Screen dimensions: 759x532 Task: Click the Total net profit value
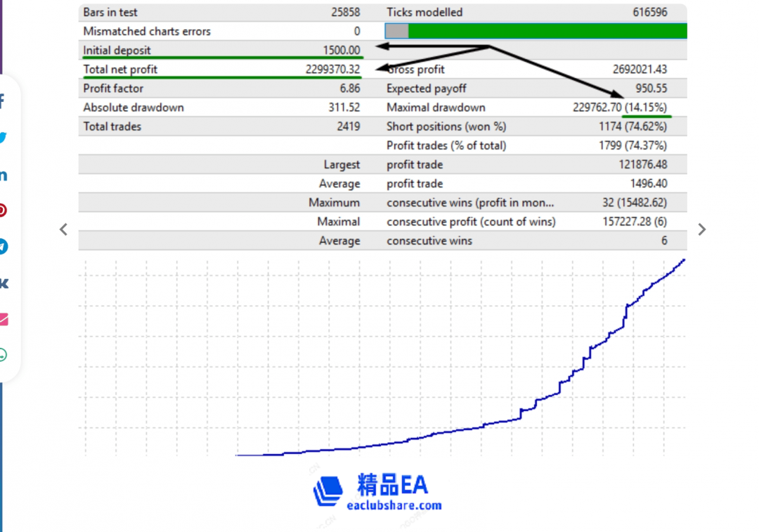[332, 70]
